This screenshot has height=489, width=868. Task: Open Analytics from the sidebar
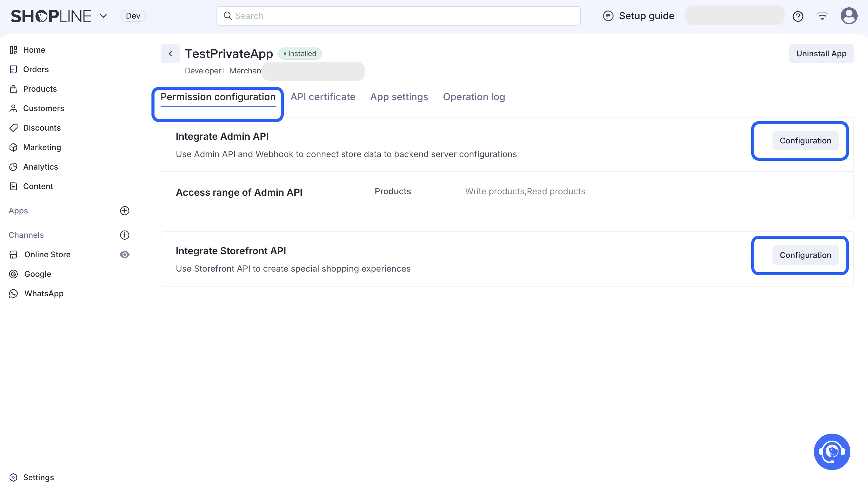point(40,167)
